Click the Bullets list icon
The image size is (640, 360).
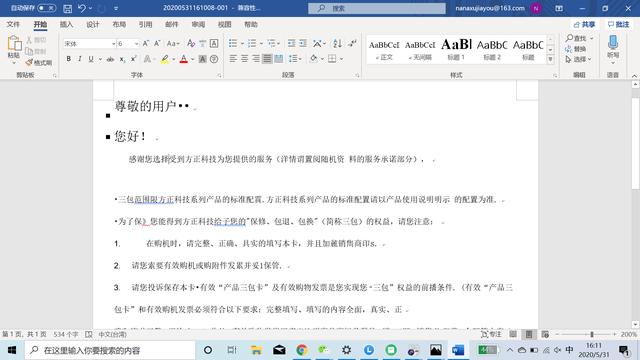point(233,43)
